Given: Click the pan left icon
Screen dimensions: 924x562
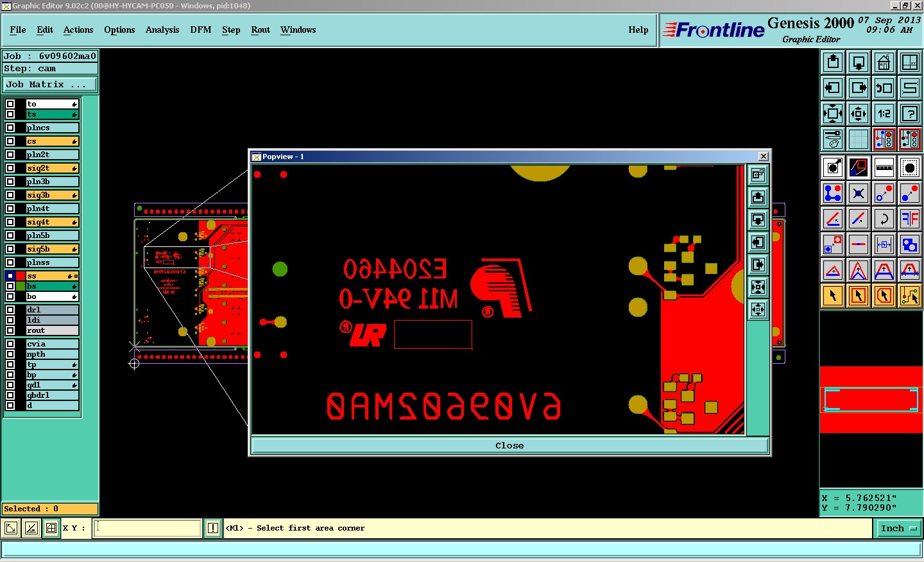Looking at the screenshot, I should click(833, 88).
